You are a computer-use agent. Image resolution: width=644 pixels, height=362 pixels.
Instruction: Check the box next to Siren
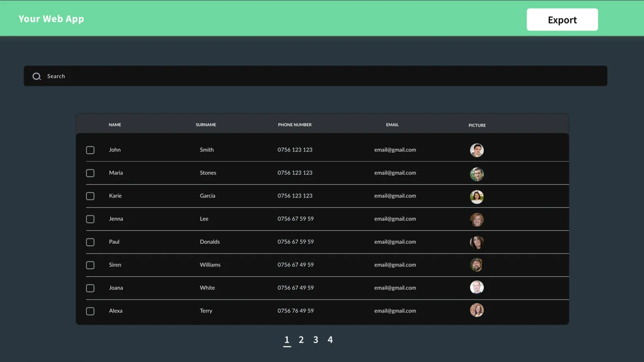(x=90, y=265)
